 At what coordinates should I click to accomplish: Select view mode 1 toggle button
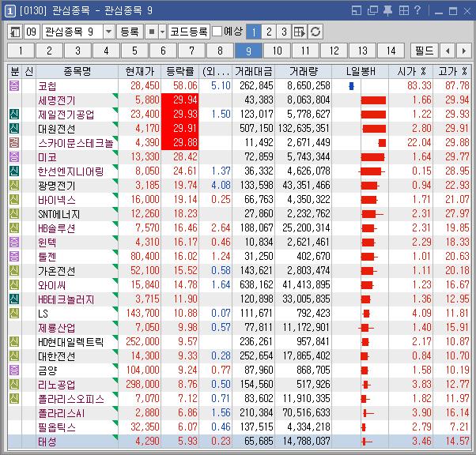254,32
